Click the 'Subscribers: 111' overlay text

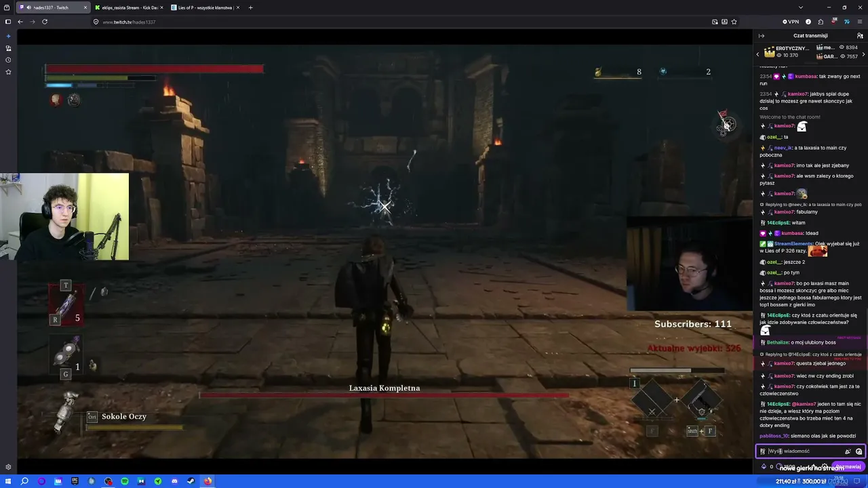coord(693,324)
